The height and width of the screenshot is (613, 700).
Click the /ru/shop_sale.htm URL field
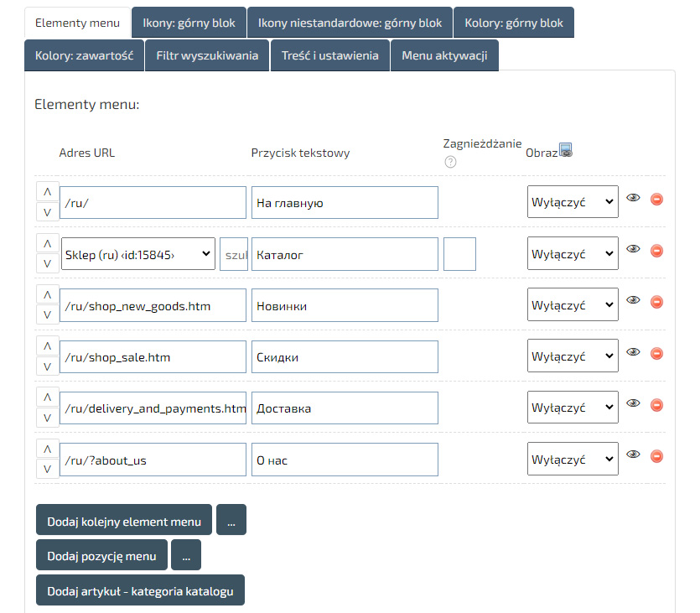153,357
